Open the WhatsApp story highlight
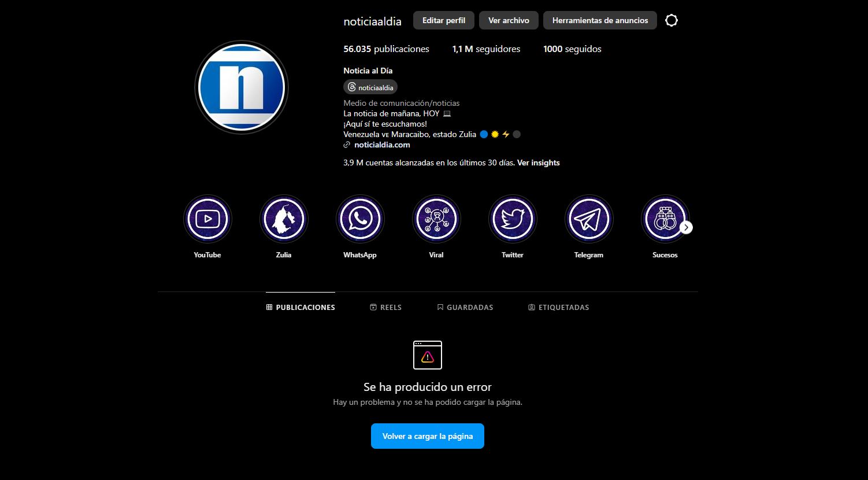The height and width of the screenshot is (480, 868). pyautogui.click(x=360, y=219)
